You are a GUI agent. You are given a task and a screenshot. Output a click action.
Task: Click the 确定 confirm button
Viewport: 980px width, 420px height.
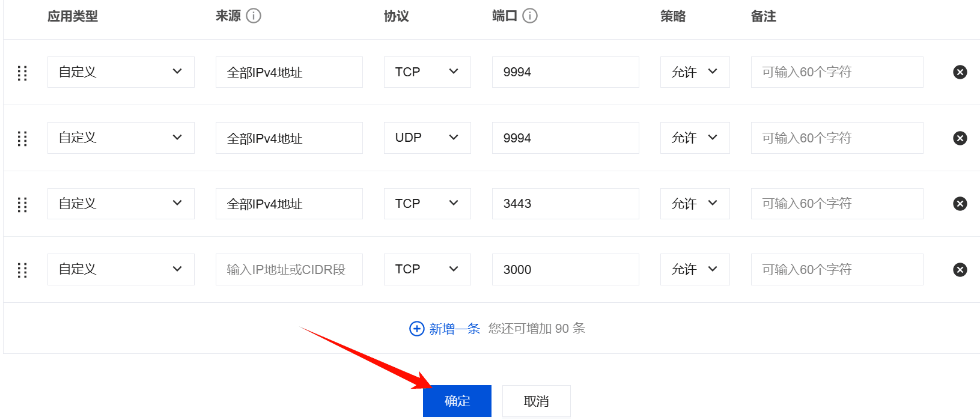457,401
